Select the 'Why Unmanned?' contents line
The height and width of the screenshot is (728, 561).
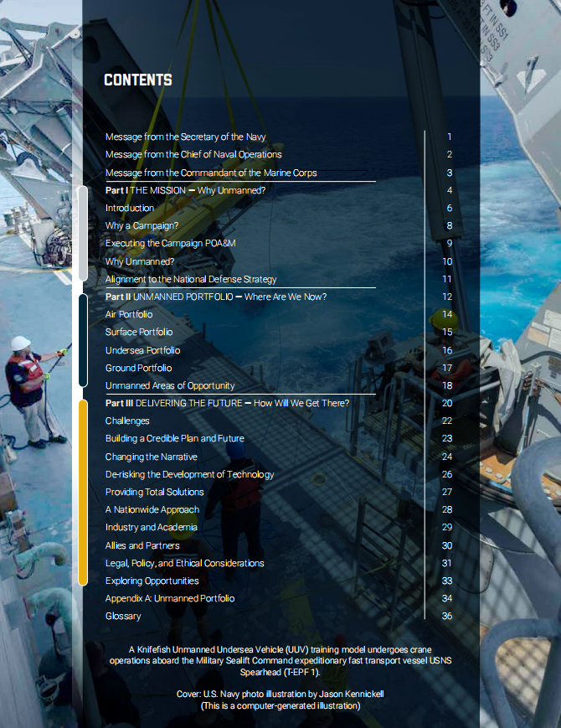point(140,261)
